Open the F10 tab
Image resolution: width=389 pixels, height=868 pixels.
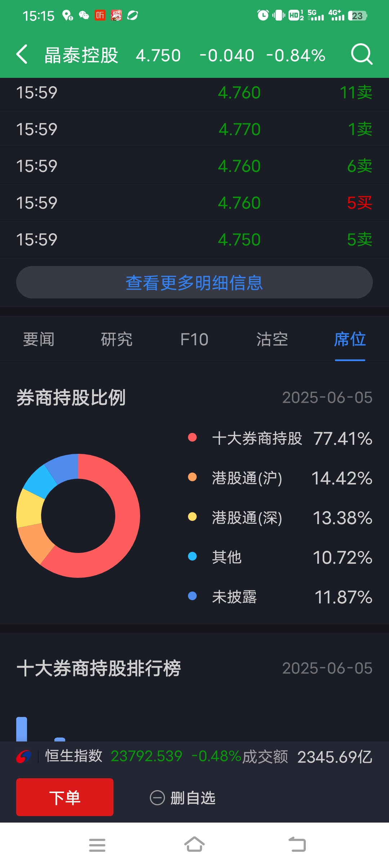(x=194, y=339)
